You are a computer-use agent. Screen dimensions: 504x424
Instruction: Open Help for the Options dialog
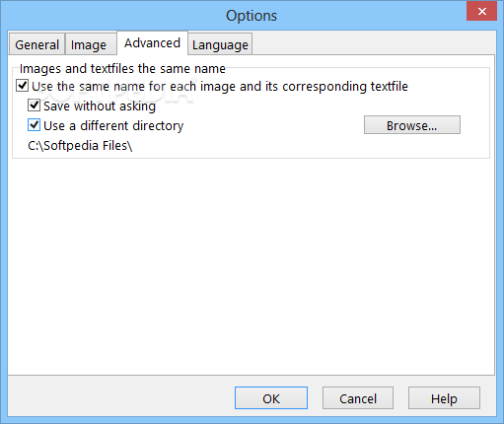444,398
